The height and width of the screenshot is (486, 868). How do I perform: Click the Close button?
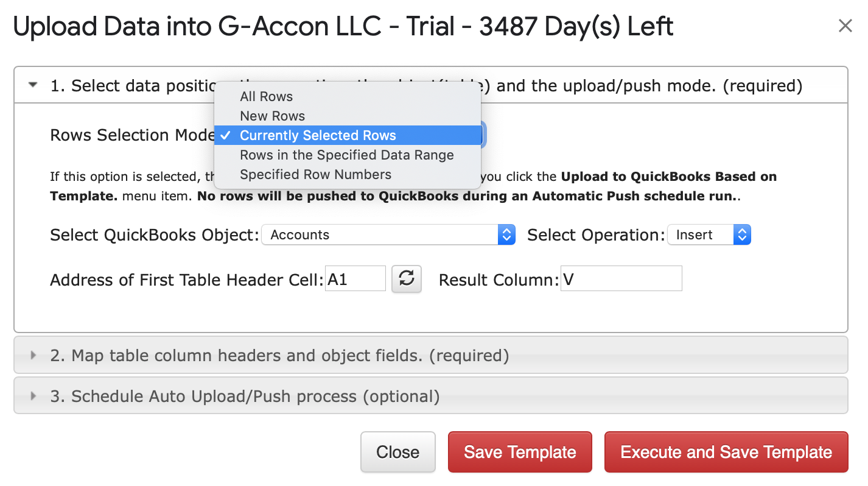click(398, 452)
